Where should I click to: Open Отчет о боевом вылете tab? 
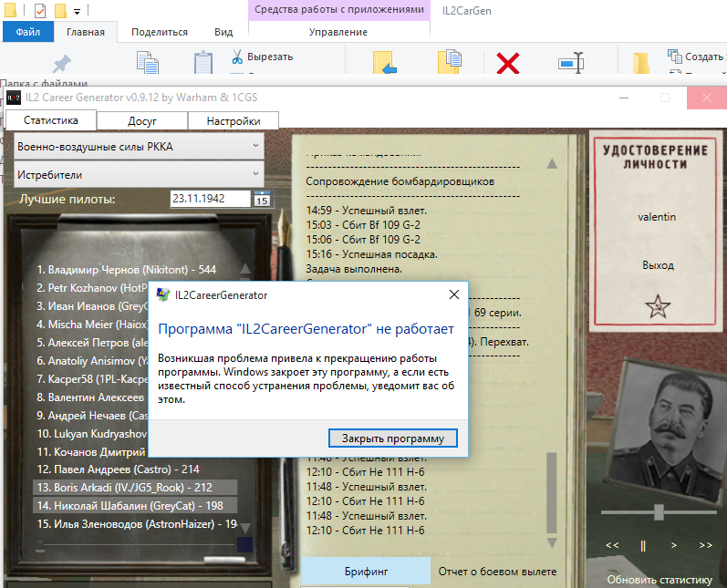pos(497,572)
